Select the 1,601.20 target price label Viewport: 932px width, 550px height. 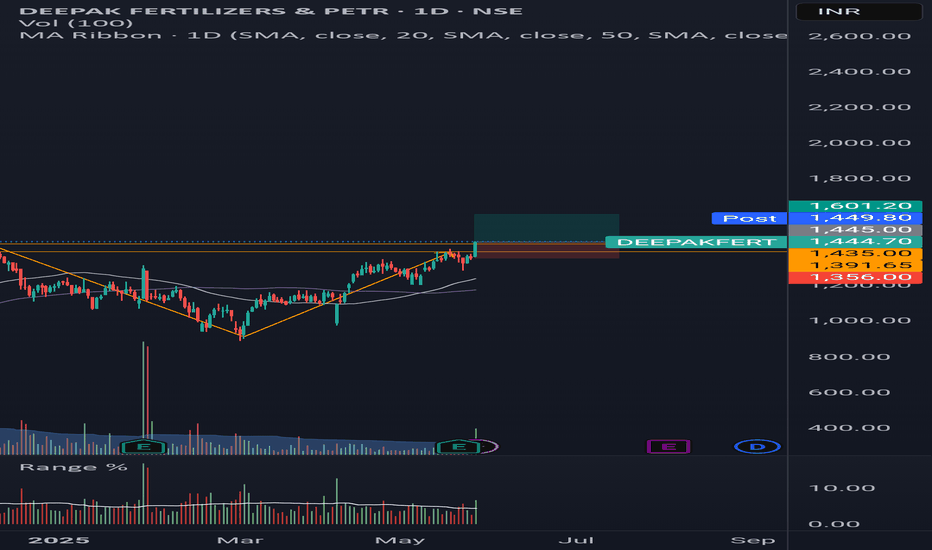point(855,206)
